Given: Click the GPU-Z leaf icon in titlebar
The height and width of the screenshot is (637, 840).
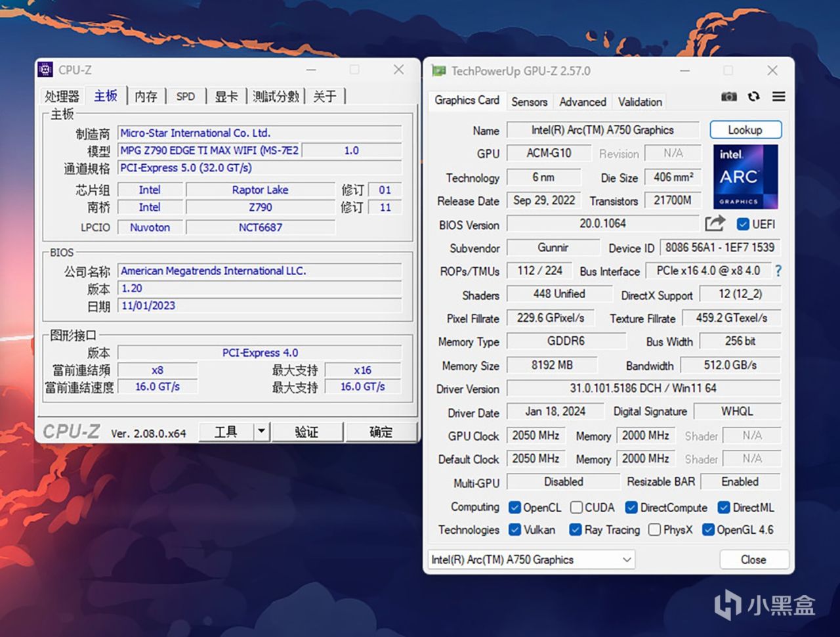Looking at the screenshot, I should click(x=438, y=71).
